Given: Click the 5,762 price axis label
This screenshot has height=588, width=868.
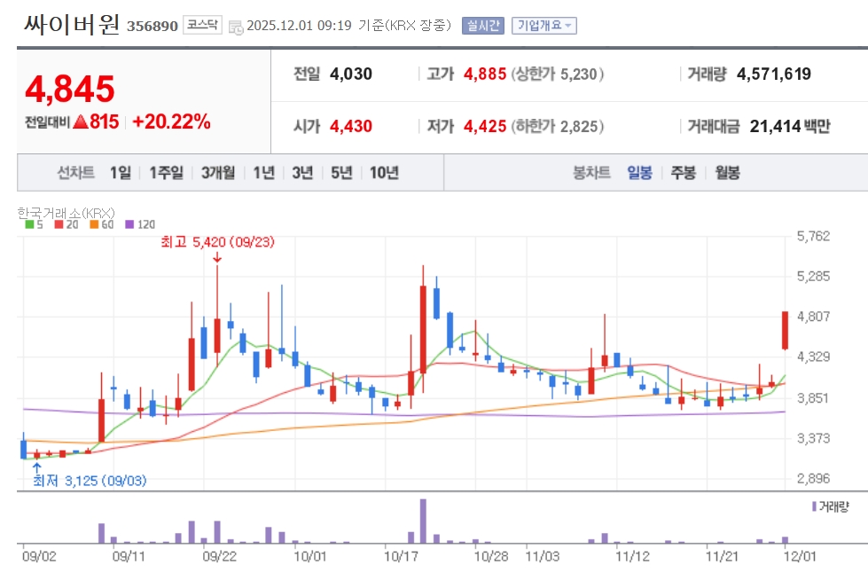Looking at the screenshot, I should 813,237.
